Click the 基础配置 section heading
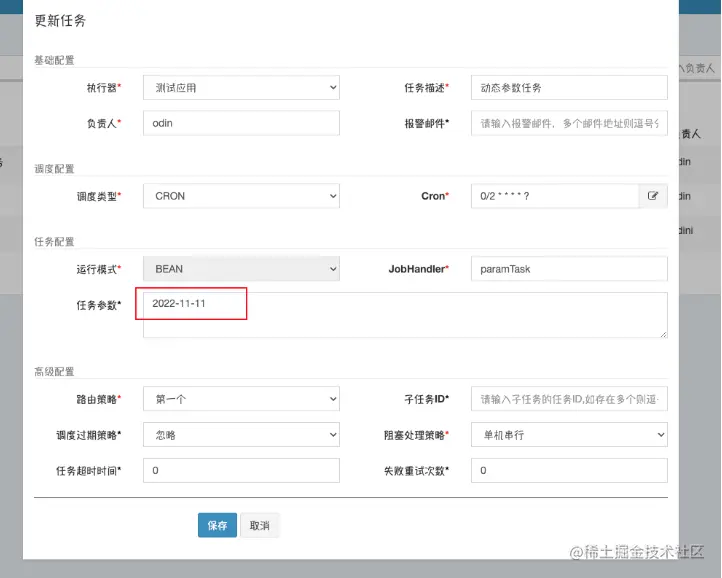Screen dimensions: 722x578 (54, 60)
